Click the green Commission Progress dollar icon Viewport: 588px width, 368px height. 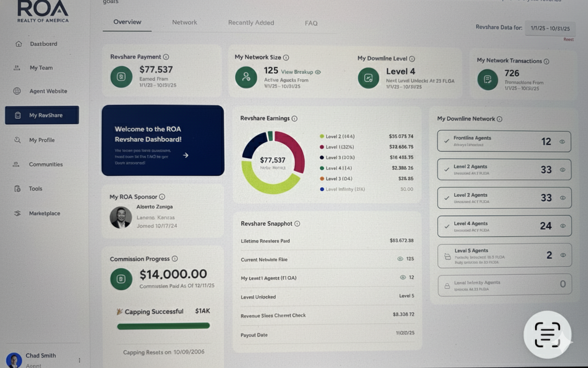tap(121, 279)
